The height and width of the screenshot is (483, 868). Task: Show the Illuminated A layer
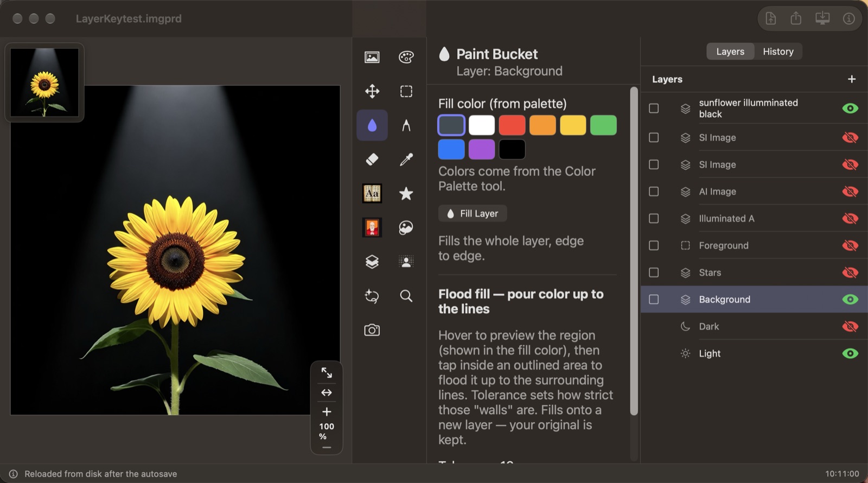coord(850,218)
